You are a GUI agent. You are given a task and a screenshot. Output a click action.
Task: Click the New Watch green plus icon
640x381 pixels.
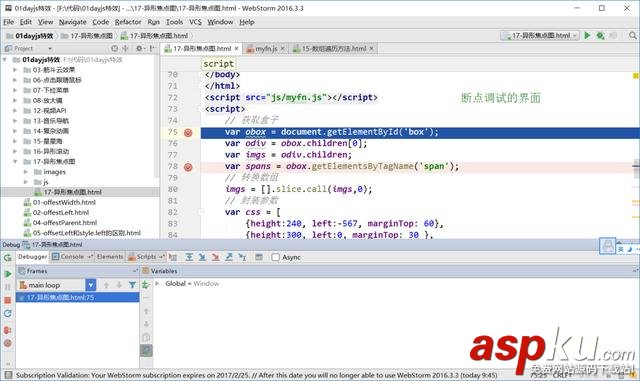[146, 285]
